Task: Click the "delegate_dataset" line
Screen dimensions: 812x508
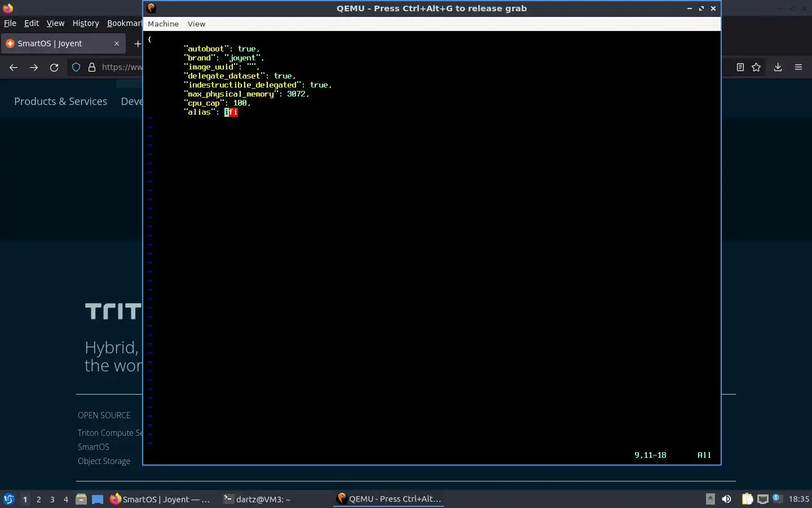Action: click(x=240, y=76)
